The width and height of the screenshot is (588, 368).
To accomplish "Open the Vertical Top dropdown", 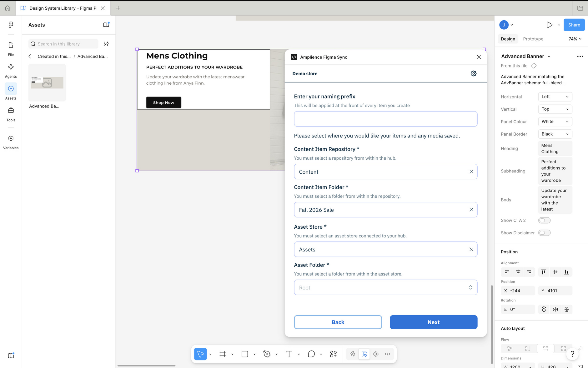I will [555, 109].
